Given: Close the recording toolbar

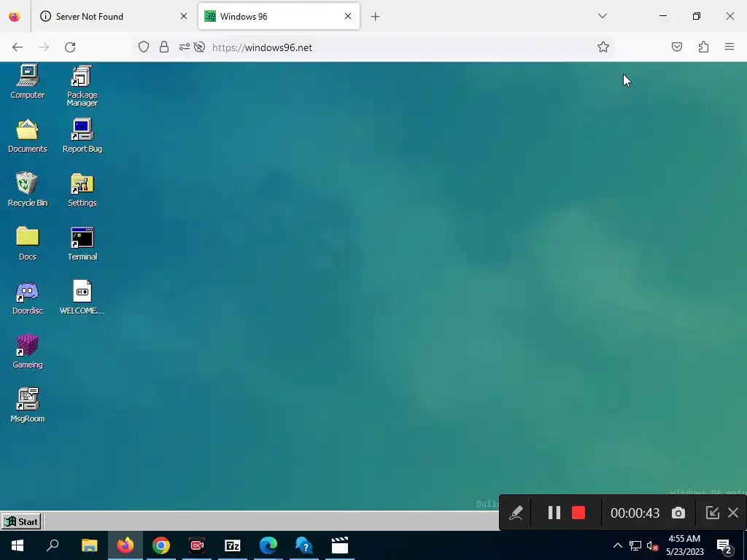Looking at the screenshot, I should click(733, 513).
